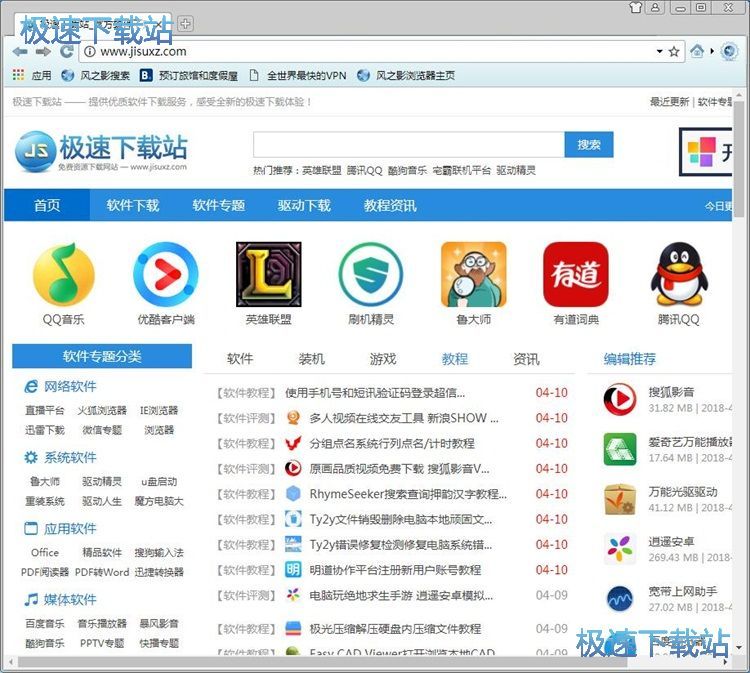750x673 pixels.
Task: Select the 首页 navigation tab
Action: (47, 205)
